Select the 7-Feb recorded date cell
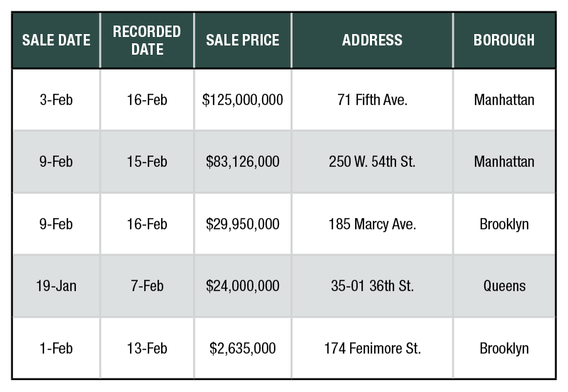568x392 pixels. (147, 286)
